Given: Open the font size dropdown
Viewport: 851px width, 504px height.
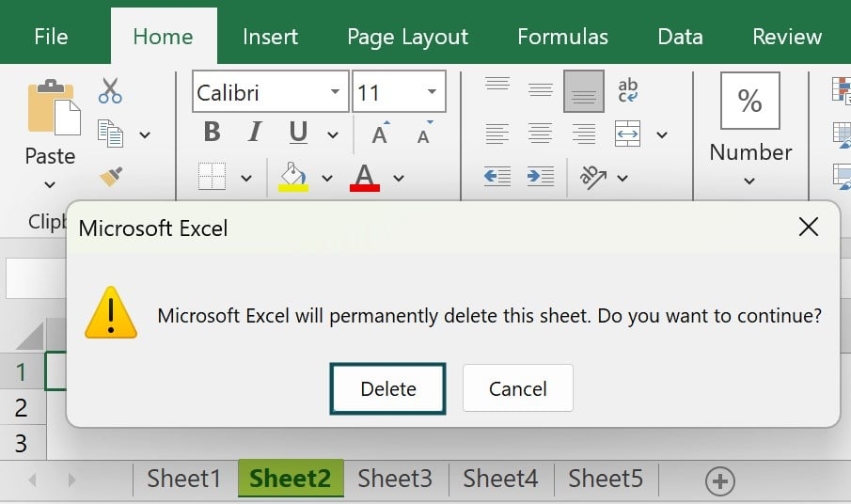Looking at the screenshot, I should tap(432, 93).
